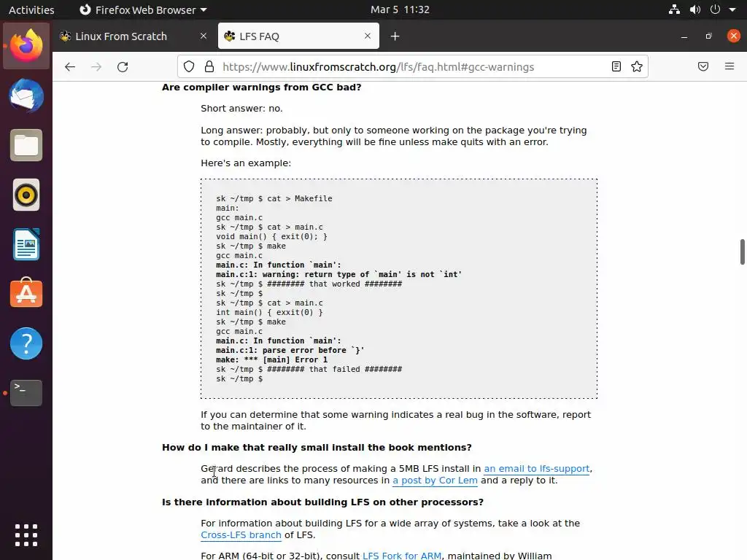This screenshot has width=747, height=560.
Task: Click heading about really small install
Action: [317, 447]
